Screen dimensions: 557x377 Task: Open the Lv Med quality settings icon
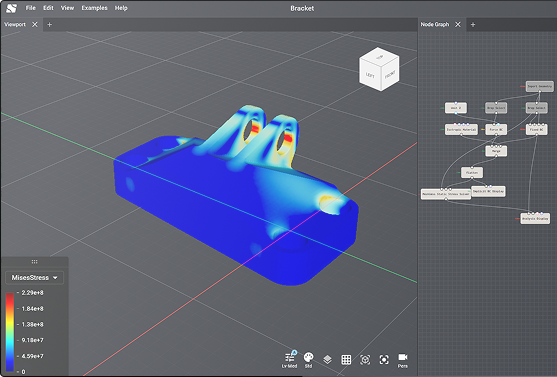pyautogui.click(x=290, y=359)
